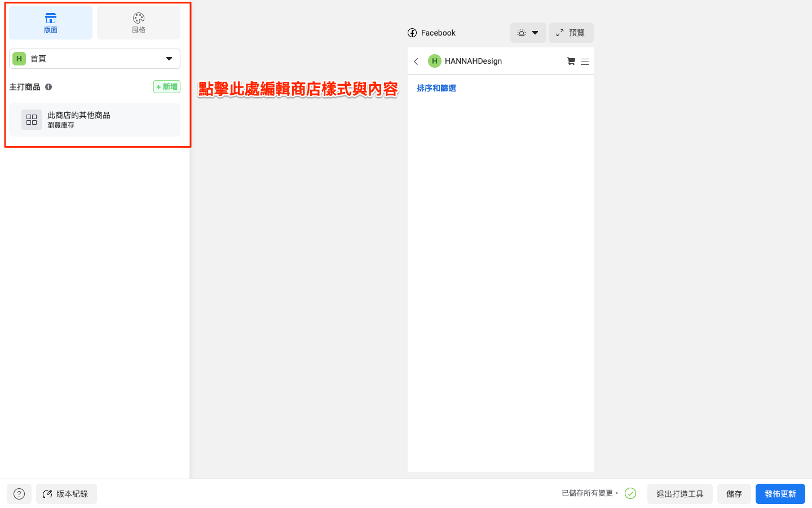812x508 pixels.
Task: Open the 此商店的其他商品 section
Action: click(95, 120)
